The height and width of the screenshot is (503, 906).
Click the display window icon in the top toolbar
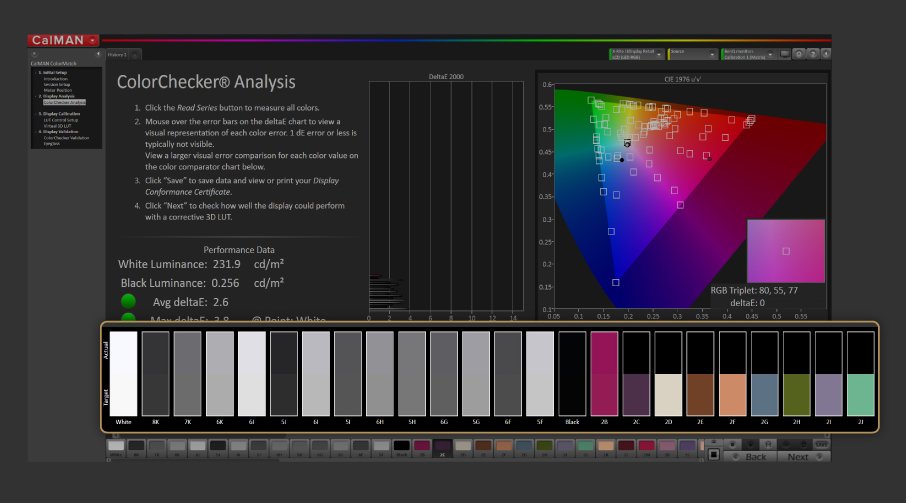[785, 54]
